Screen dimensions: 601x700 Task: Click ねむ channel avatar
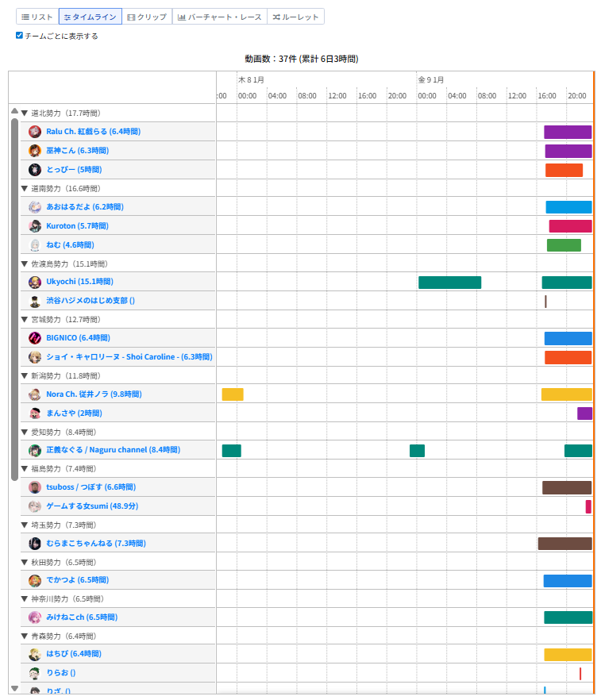pos(35,245)
